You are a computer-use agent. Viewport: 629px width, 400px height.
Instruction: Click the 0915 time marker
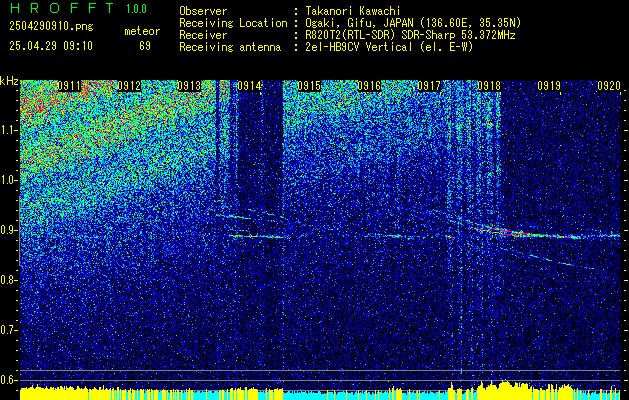[309, 86]
